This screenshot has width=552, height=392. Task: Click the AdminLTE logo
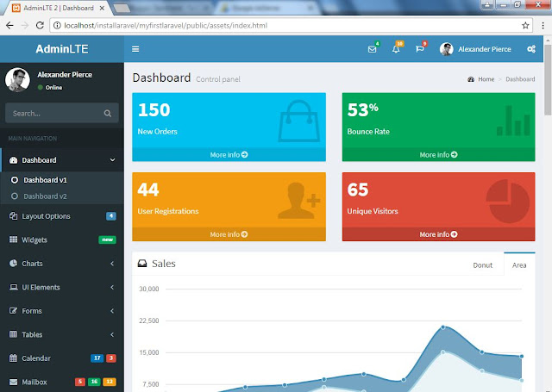click(62, 49)
